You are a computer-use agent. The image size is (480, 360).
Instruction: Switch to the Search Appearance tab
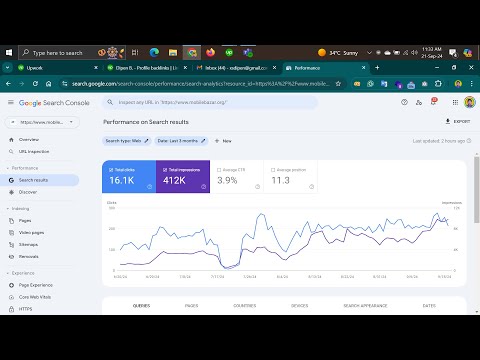pyautogui.click(x=365, y=306)
